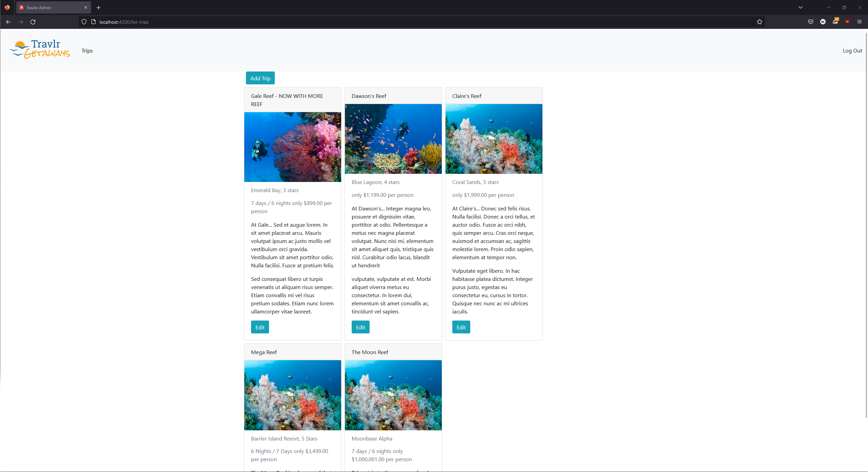Click The Moon Reef trip image

[393, 395]
